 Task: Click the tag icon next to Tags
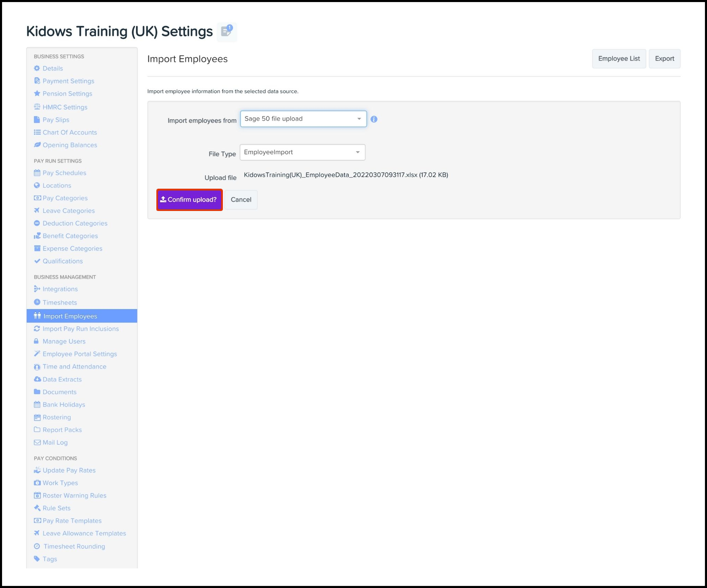pyautogui.click(x=37, y=558)
